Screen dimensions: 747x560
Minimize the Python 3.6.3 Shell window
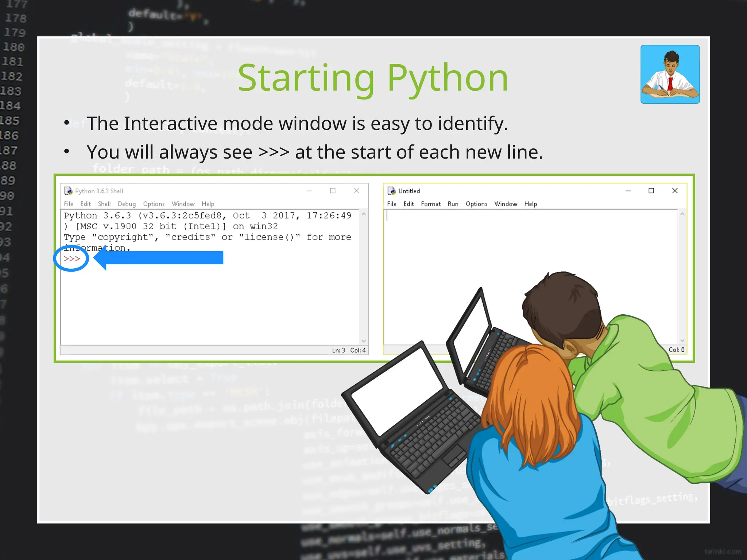310,191
